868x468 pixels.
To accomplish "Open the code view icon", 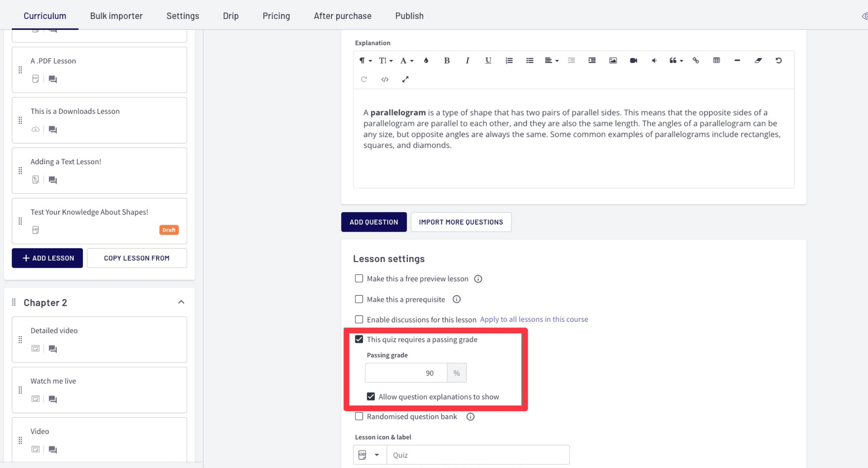I will (384, 79).
